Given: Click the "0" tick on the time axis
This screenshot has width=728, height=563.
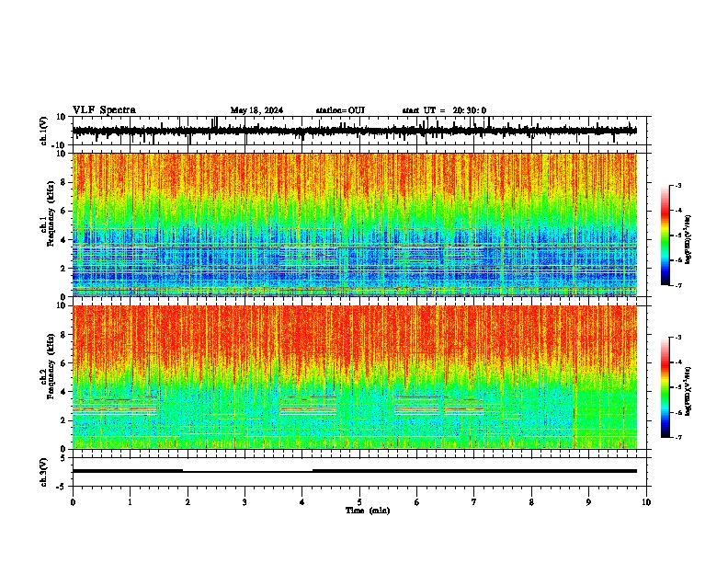Looking at the screenshot, I should 73,502.
